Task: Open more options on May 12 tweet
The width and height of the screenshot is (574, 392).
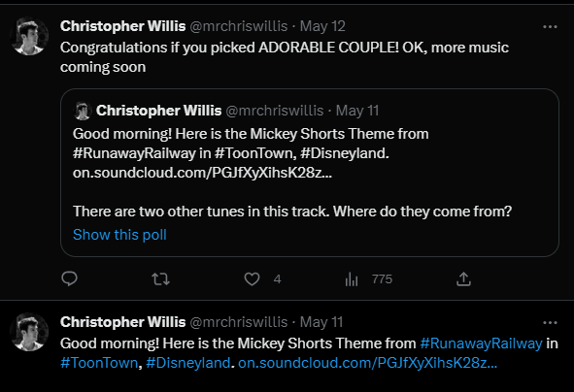Action: pyautogui.click(x=550, y=27)
